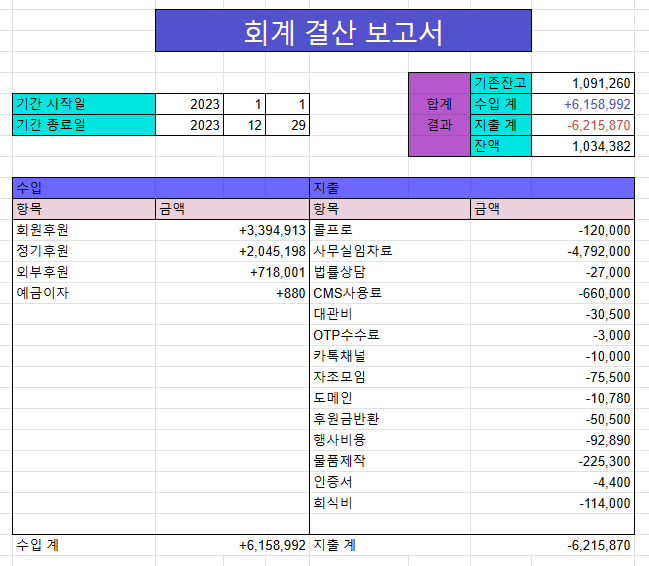
Task: Click the 인증서 expense item
Action: (390, 482)
